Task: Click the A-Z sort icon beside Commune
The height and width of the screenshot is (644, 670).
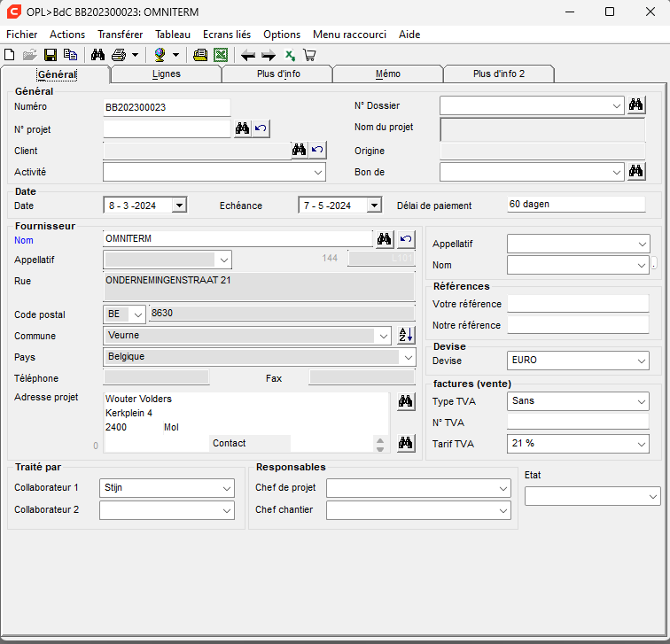Action: point(406,335)
